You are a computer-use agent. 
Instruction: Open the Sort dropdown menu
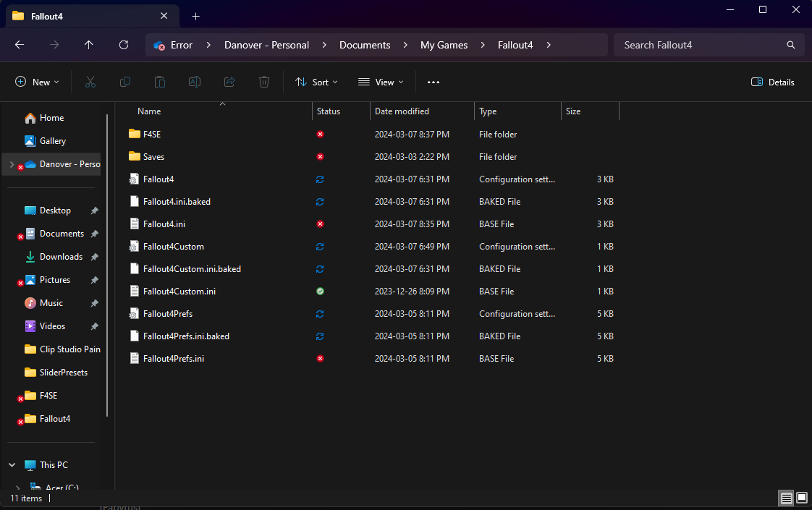click(x=316, y=82)
